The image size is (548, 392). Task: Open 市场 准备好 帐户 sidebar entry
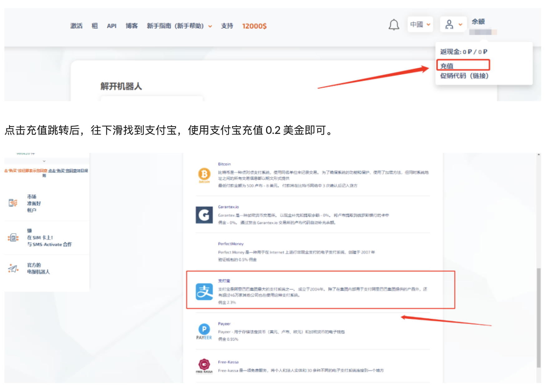tap(34, 203)
